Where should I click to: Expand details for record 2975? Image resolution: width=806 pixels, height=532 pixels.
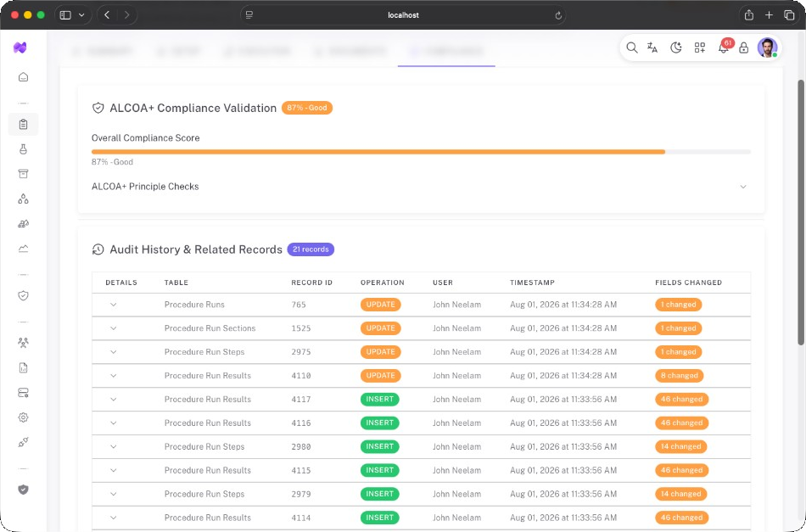(113, 351)
